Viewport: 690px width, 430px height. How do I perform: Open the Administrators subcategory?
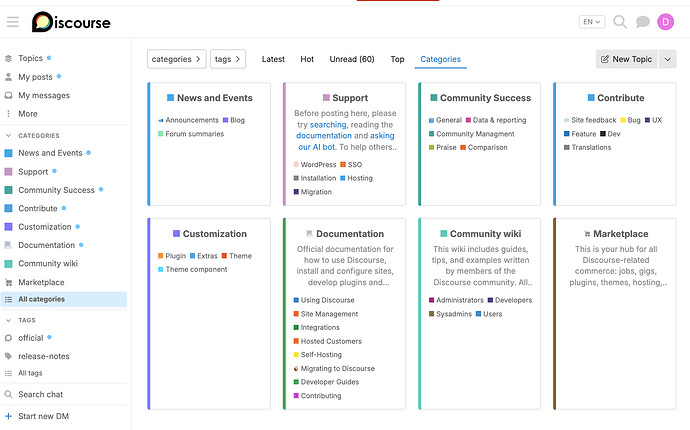[460, 300]
